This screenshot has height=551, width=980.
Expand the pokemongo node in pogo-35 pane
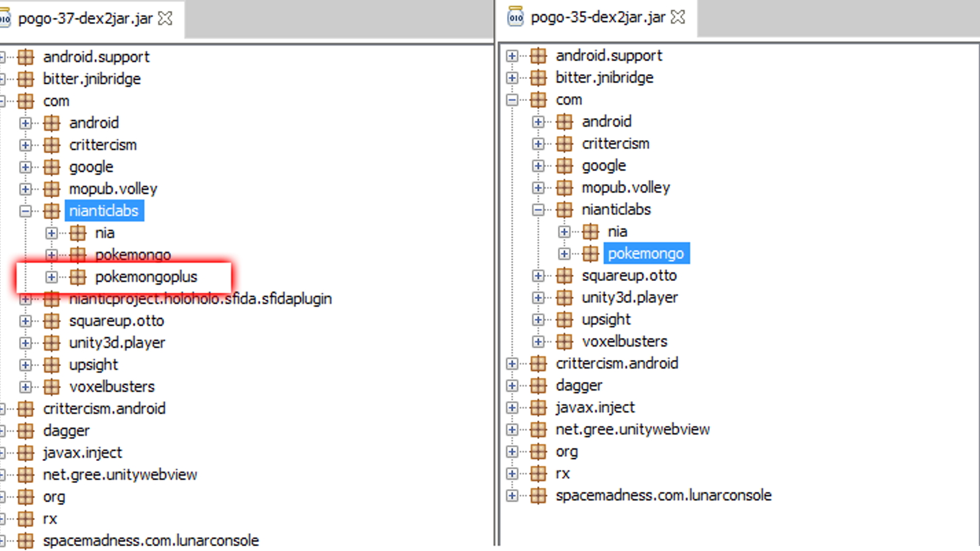click(x=564, y=253)
